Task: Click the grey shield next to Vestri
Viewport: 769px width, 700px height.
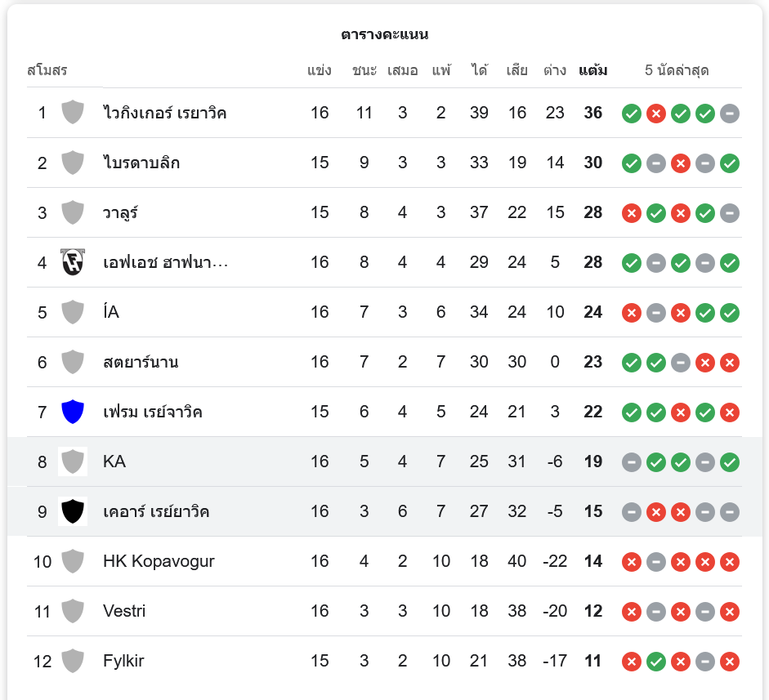Action: point(73,611)
